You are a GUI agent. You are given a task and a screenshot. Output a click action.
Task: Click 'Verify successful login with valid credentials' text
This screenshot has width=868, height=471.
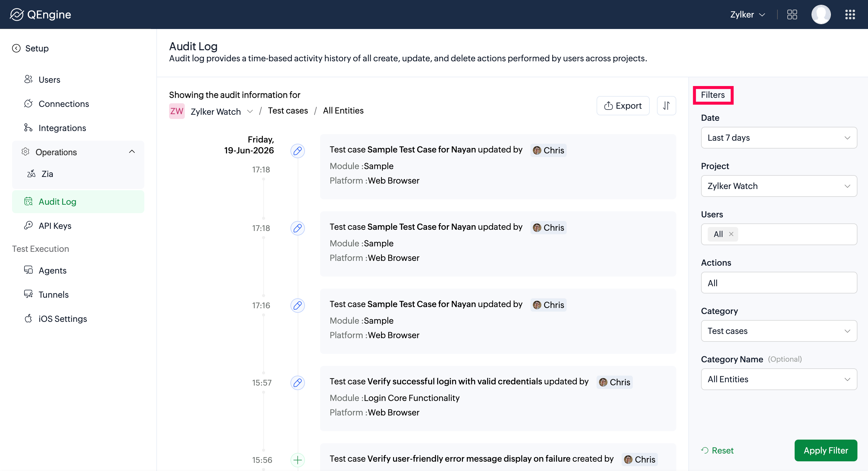click(455, 381)
